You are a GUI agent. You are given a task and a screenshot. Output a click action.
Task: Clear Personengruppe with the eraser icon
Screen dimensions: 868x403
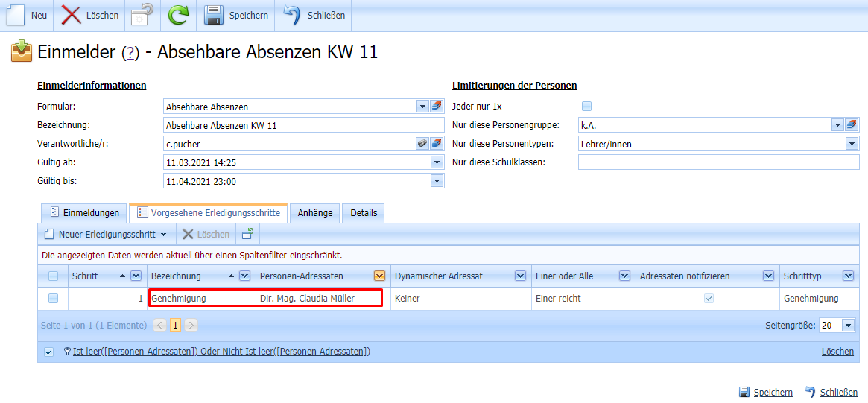pos(852,125)
